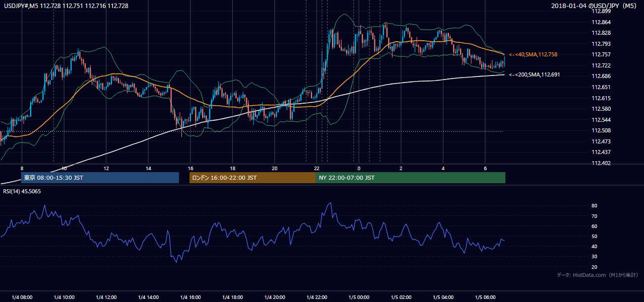Viewport: 644px width, 302px height.
Task: Click hour label 22 under price chart
Action: click(x=316, y=168)
